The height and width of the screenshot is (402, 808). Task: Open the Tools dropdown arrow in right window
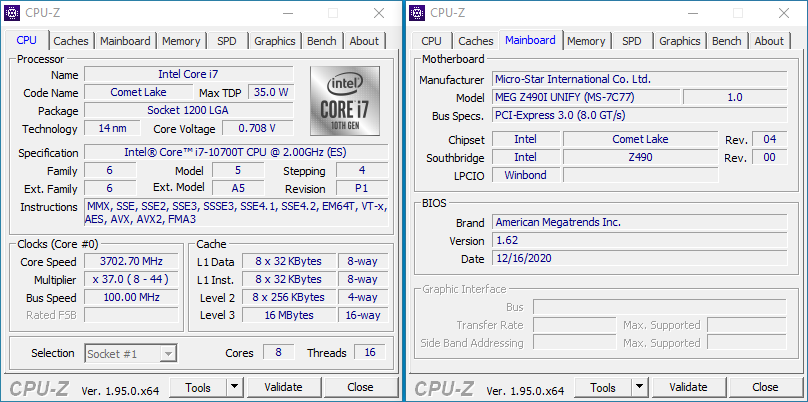(x=639, y=387)
